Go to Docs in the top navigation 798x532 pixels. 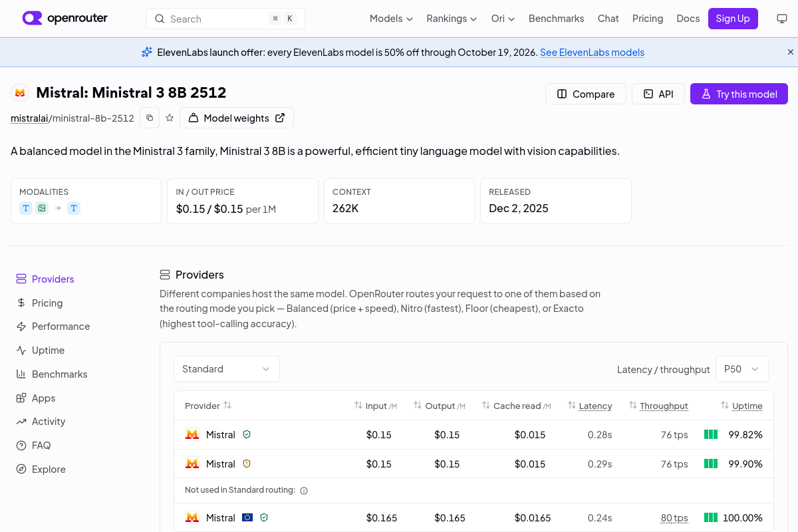pyautogui.click(x=688, y=19)
